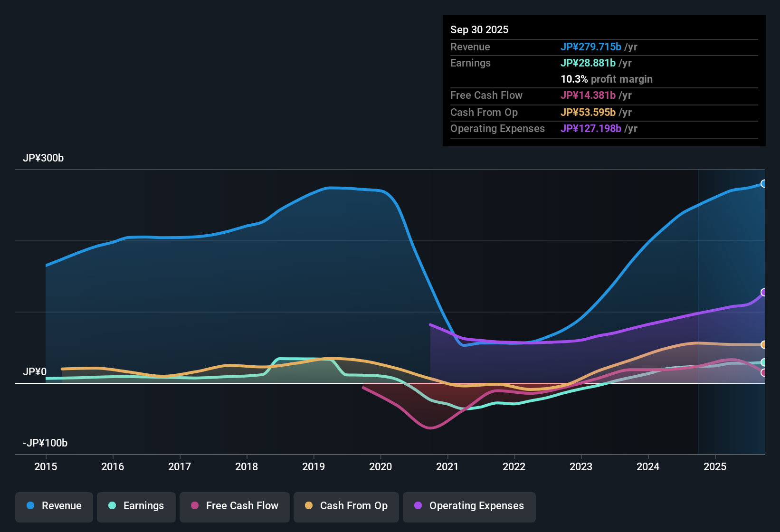
Task: Click the orange Cash From Op legend dot
Action: tap(309, 506)
